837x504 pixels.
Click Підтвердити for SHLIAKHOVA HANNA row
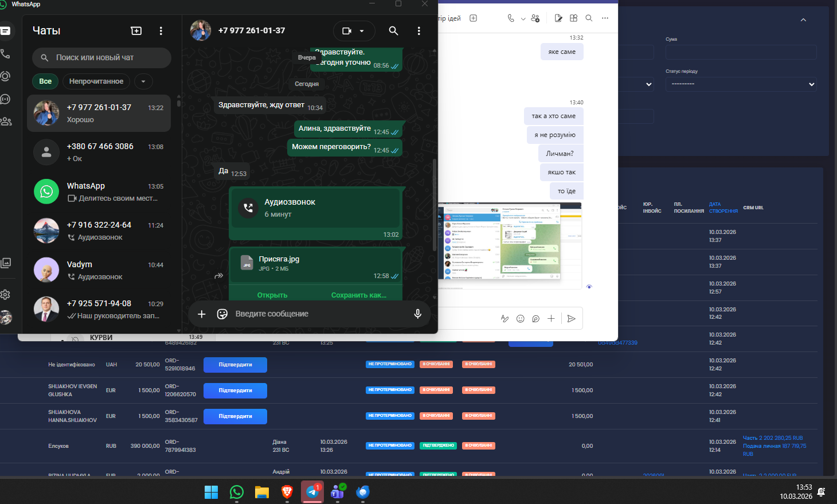235,416
